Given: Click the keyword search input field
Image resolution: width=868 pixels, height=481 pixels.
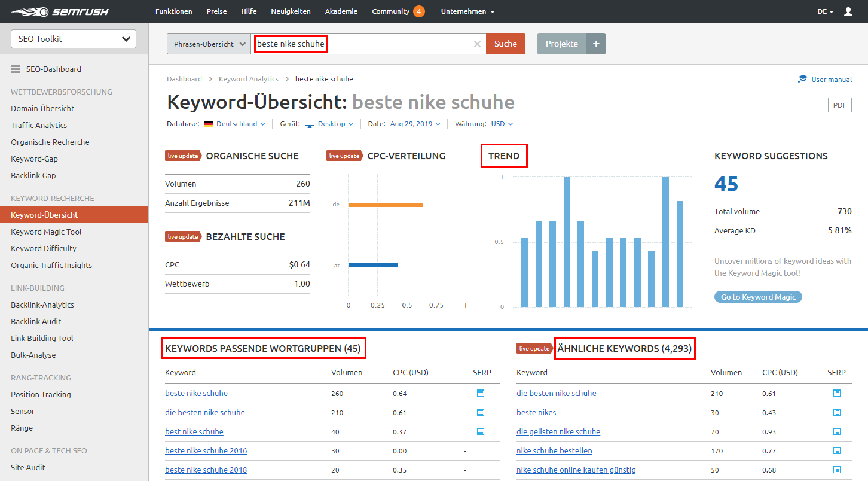Looking at the screenshot, I should (368, 44).
